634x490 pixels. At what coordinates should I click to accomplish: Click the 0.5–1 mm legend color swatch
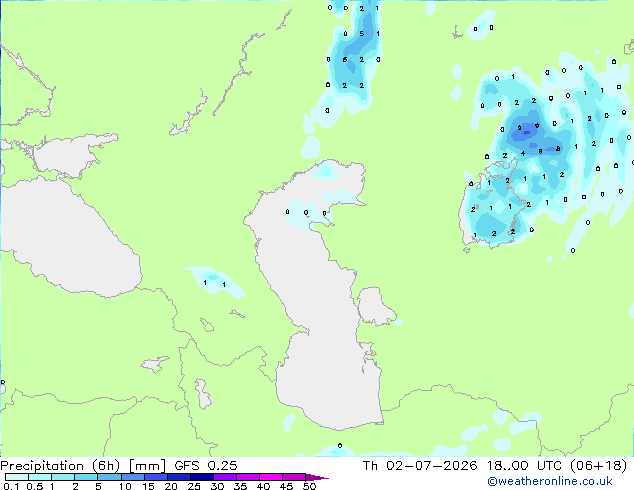(40, 477)
